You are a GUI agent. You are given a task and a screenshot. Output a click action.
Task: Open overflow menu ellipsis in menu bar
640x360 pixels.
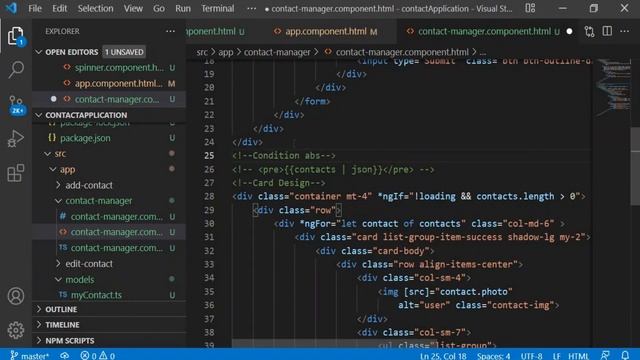coord(251,8)
